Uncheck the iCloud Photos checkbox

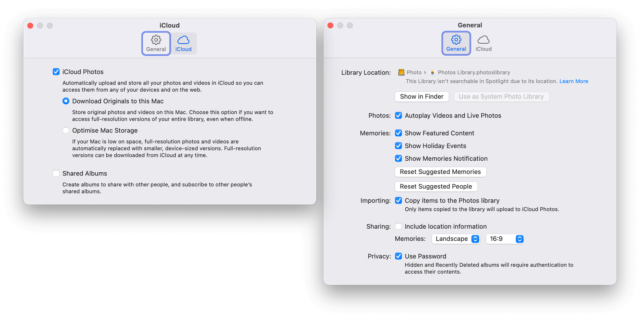coord(56,72)
